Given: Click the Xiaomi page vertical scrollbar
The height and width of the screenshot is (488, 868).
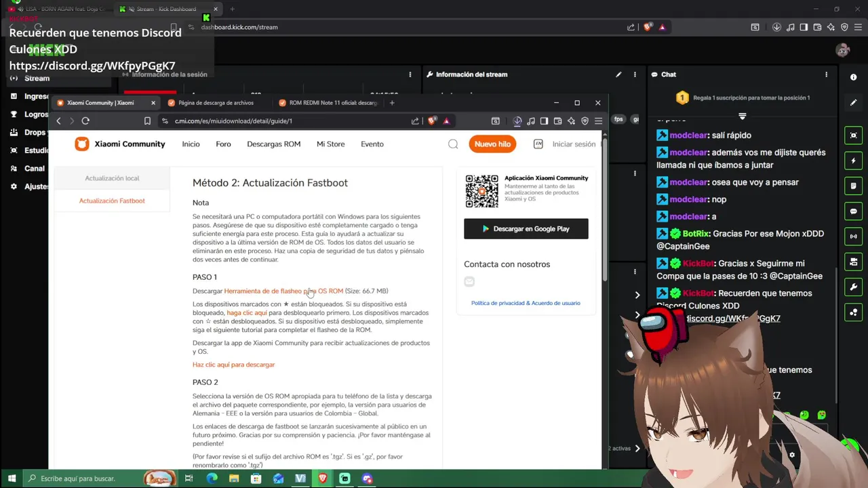Looking at the screenshot, I should 604,210.
